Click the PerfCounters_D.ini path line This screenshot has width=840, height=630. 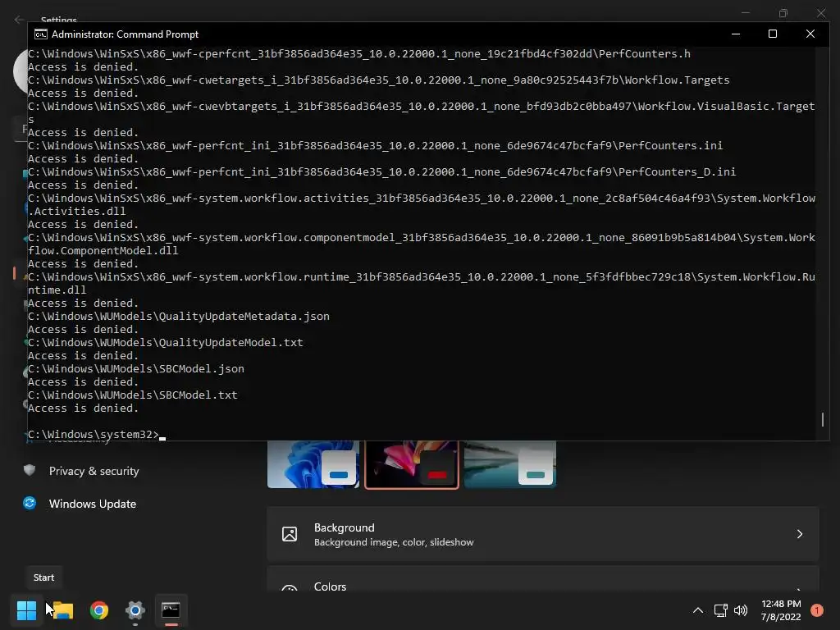tap(382, 171)
